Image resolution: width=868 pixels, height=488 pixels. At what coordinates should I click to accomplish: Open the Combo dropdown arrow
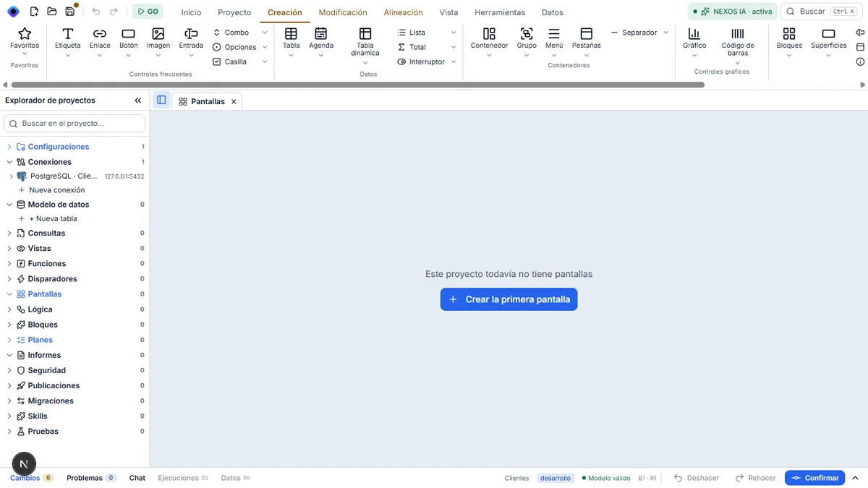tap(265, 33)
